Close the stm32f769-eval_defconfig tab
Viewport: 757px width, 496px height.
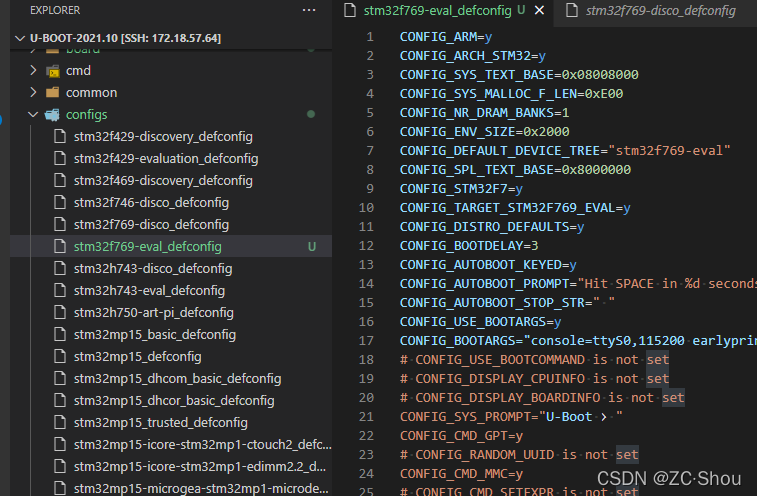(x=539, y=10)
